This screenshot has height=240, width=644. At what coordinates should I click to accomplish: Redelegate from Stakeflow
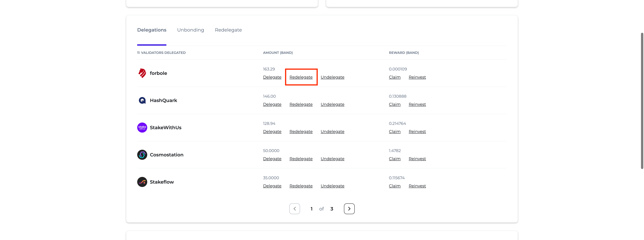click(301, 186)
